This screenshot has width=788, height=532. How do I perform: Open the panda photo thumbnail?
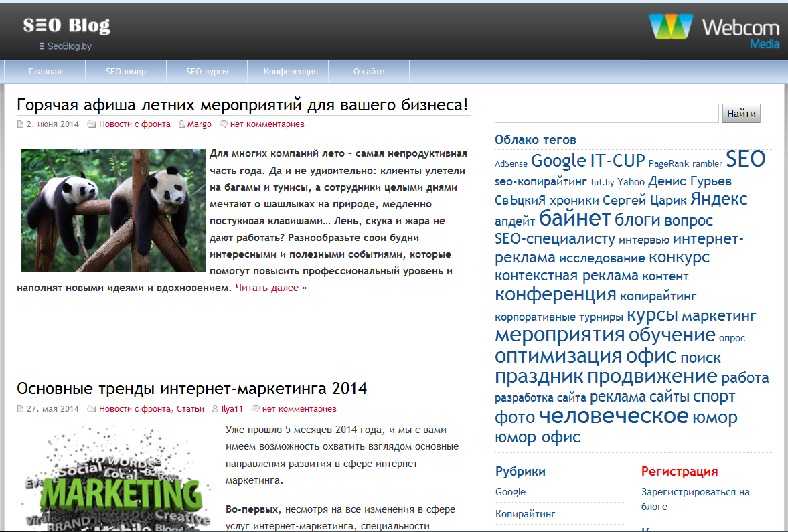pyautogui.click(x=112, y=210)
